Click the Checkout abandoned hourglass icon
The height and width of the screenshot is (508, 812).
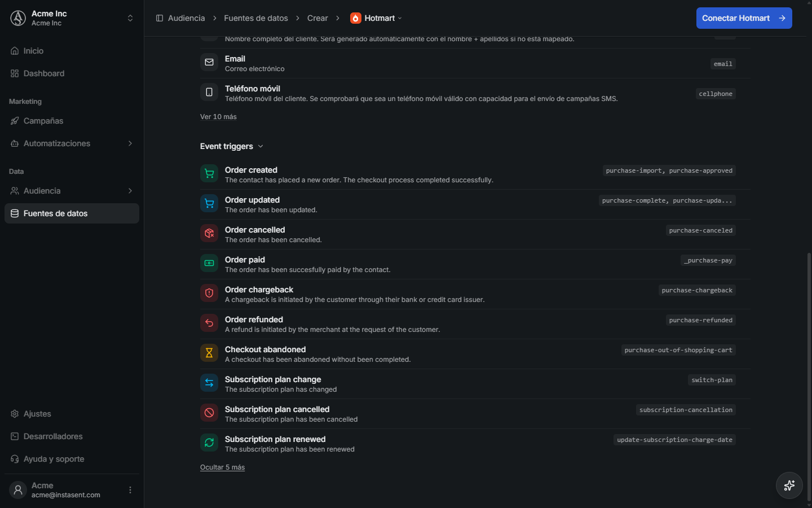coord(209,353)
